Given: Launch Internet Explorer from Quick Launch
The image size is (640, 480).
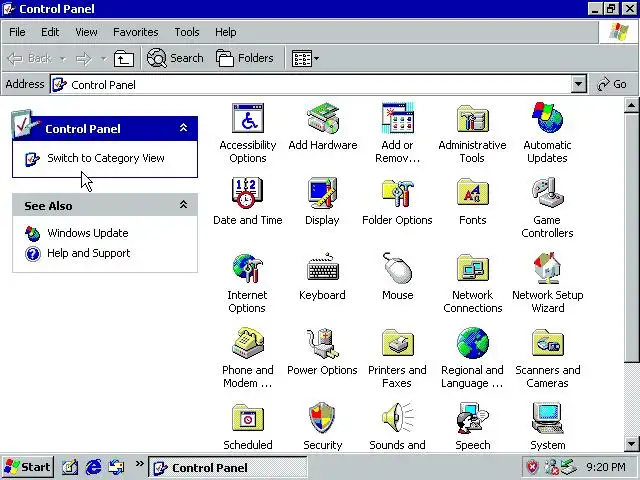Looking at the screenshot, I should click(x=93, y=467).
